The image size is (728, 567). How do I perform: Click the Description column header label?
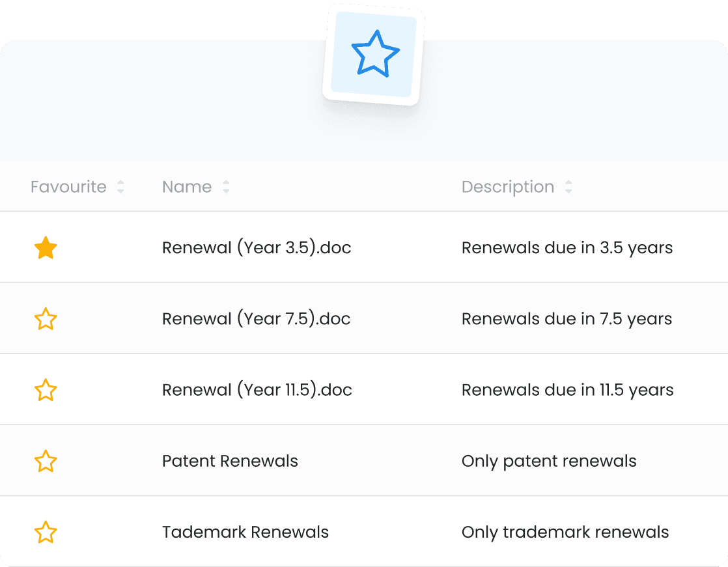coord(508,187)
